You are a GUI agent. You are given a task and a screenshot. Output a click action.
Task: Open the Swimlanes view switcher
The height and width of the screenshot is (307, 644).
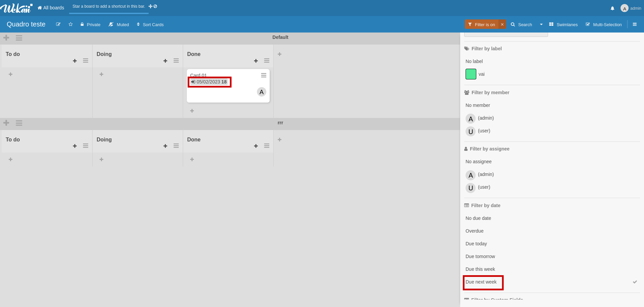click(563, 24)
